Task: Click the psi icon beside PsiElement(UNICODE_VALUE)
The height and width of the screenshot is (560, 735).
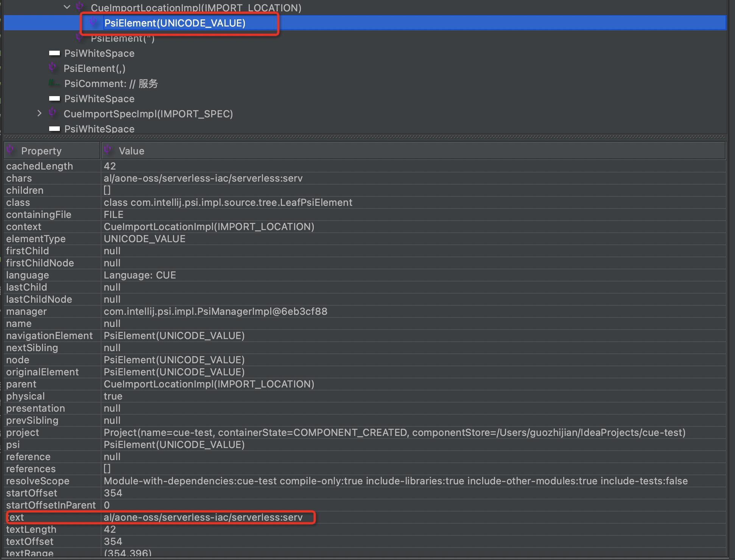Action: [x=93, y=23]
